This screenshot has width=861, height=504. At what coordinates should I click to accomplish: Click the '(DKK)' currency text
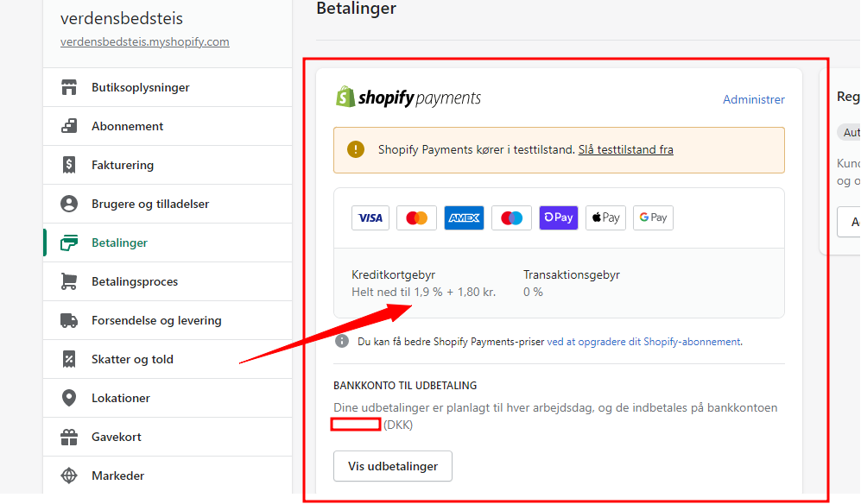point(398,425)
